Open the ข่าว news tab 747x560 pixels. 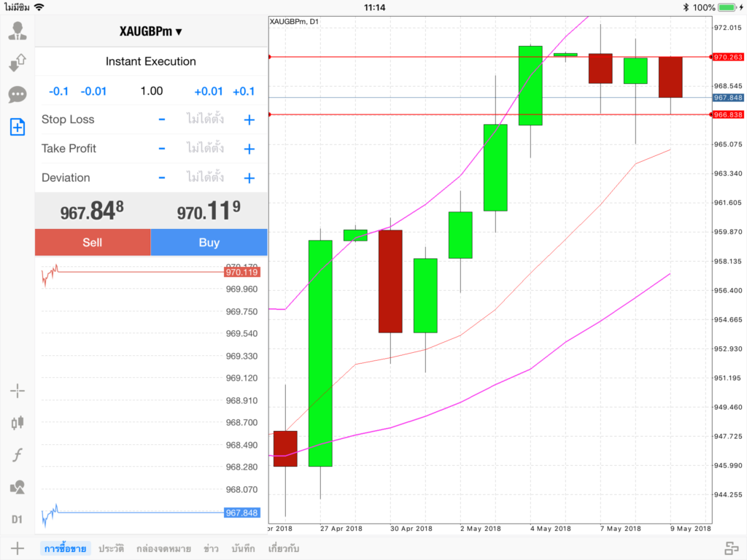pyautogui.click(x=212, y=548)
